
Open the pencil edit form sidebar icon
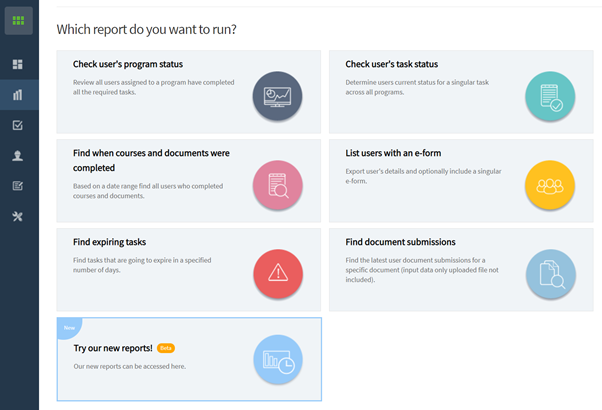pyautogui.click(x=18, y=186)
